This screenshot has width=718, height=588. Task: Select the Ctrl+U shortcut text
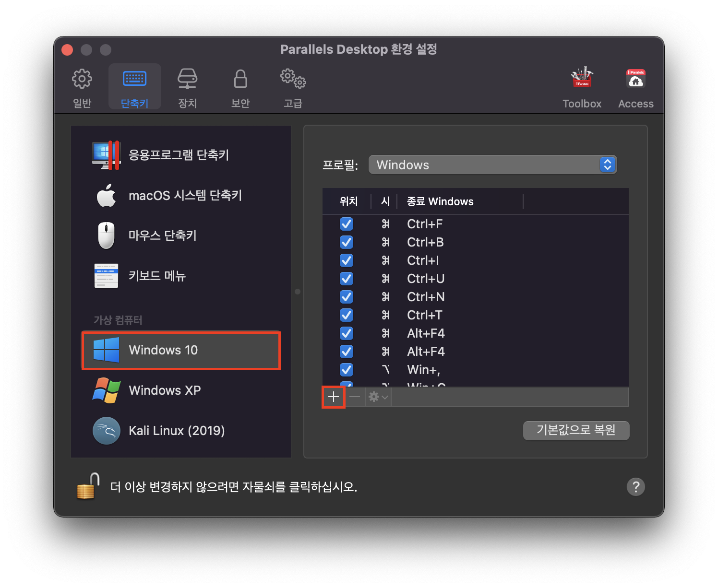click(426, 279)
